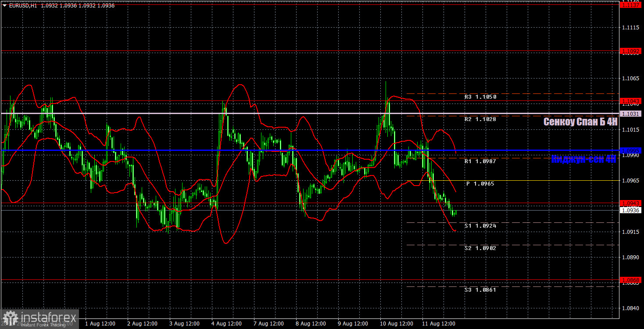This screenshot has width=644, height=329.
Task: Click the 11 Aug 12:00 time axis label
Action: pyautogui.click(x=439, y=324)
